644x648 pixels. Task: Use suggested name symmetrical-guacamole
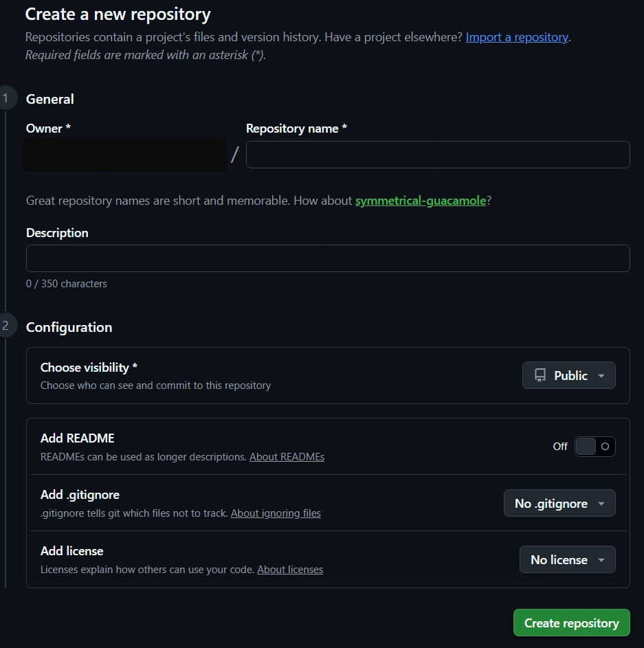(x=421, y=201)
